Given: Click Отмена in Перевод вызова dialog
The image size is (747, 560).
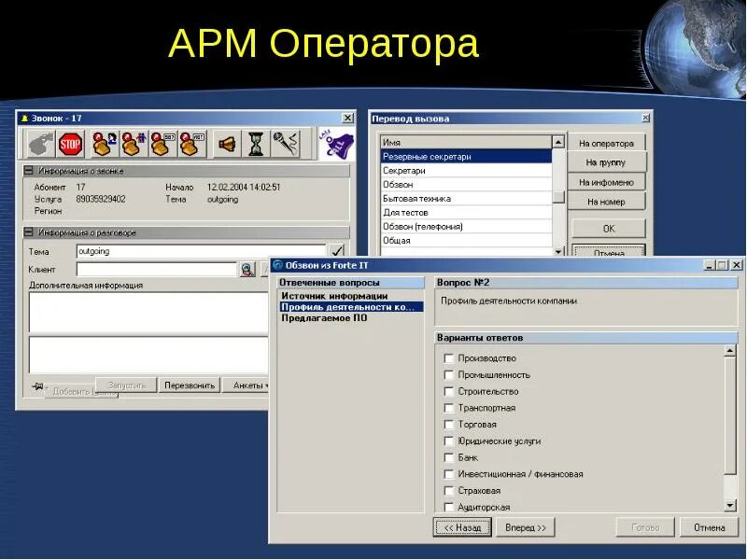Looking at the screenshot, I should 609,251.
